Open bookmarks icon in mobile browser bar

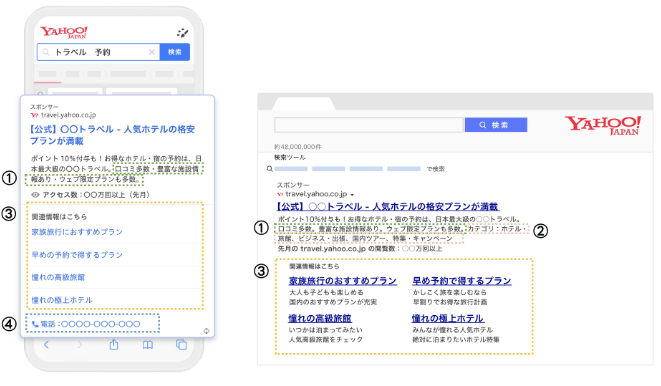click(x=148, y=345)
